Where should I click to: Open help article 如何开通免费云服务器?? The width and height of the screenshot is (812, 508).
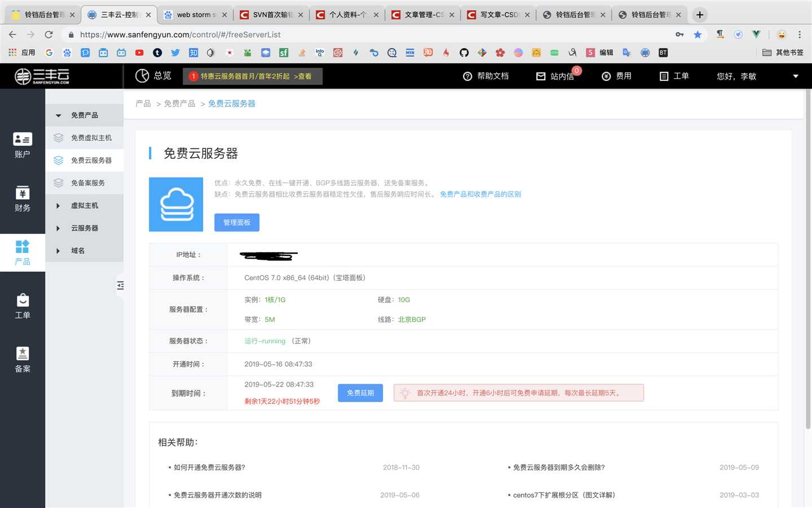pyautogui.click(x=209, y=467)
